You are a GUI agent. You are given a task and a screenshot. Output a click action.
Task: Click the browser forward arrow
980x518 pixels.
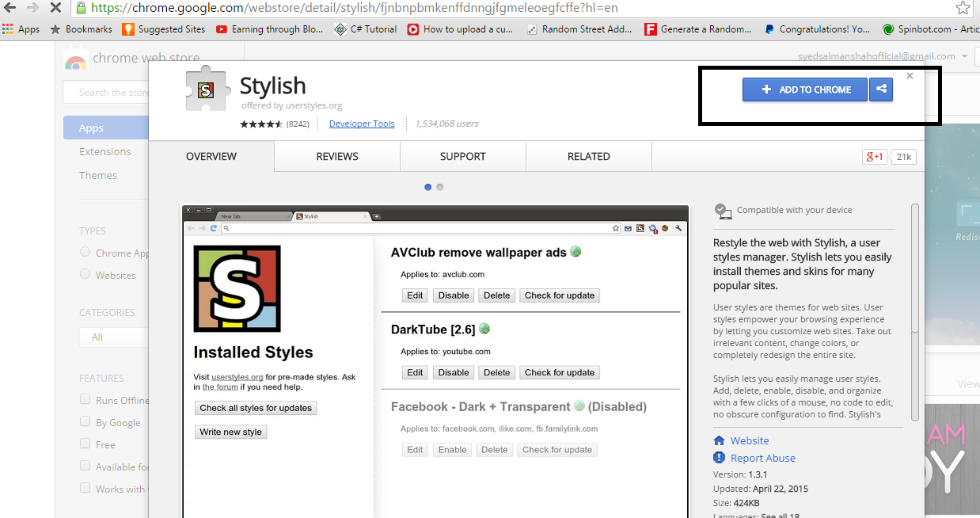pos(33,8)
